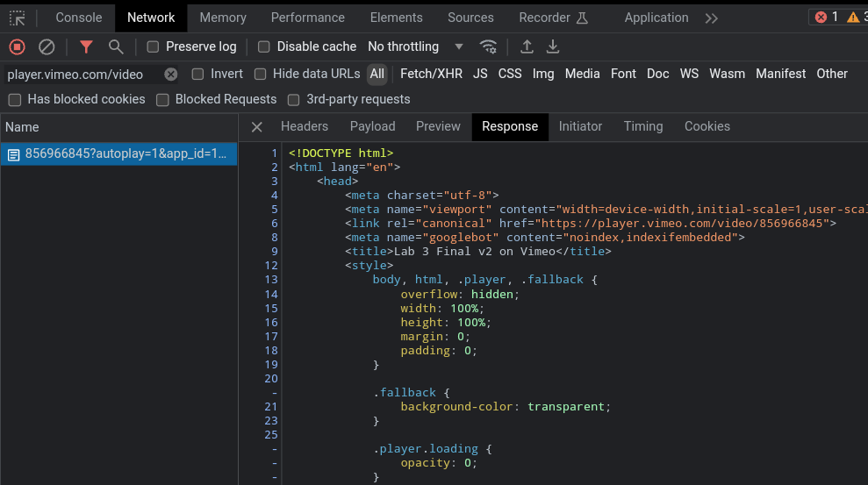Open network search with magnifier icon
This screenshot has height=485, width=868.
(x=116, y=46)
